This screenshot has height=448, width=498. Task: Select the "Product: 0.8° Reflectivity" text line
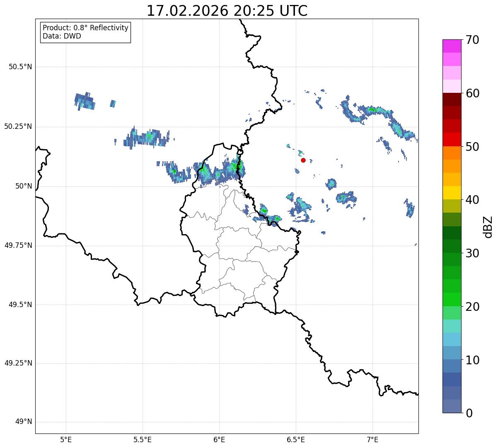pyautogui.click(x=86, y=28)
